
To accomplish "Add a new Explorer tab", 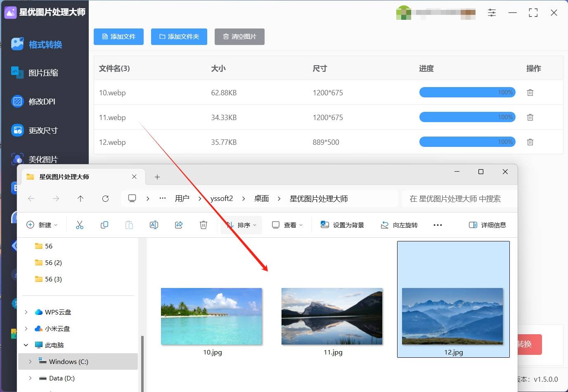I will pos(157,177).
